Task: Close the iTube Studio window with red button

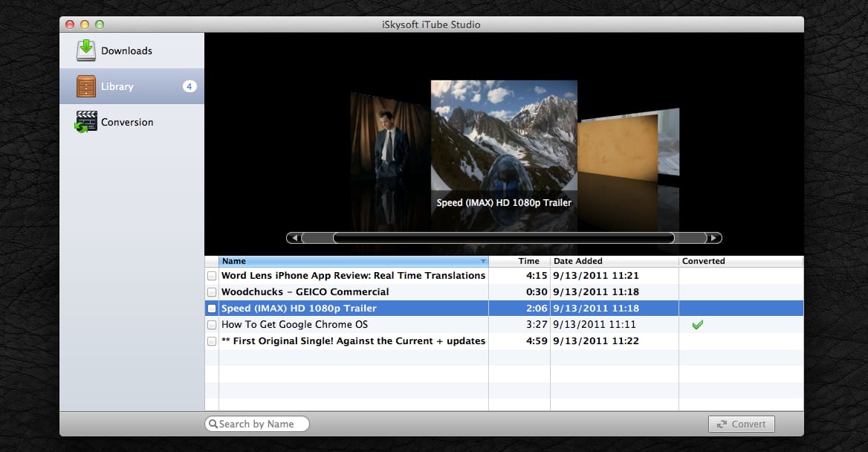Action: (70, 25)
